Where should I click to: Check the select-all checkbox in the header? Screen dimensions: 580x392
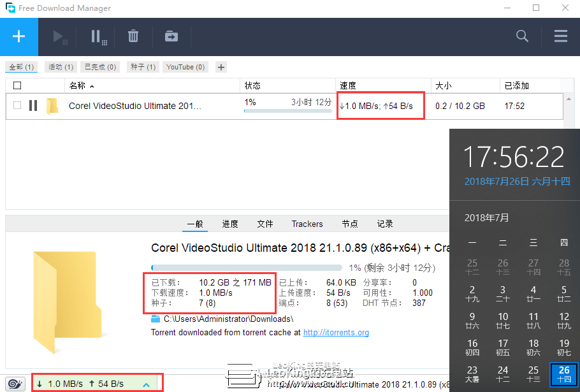click(17, 85)
